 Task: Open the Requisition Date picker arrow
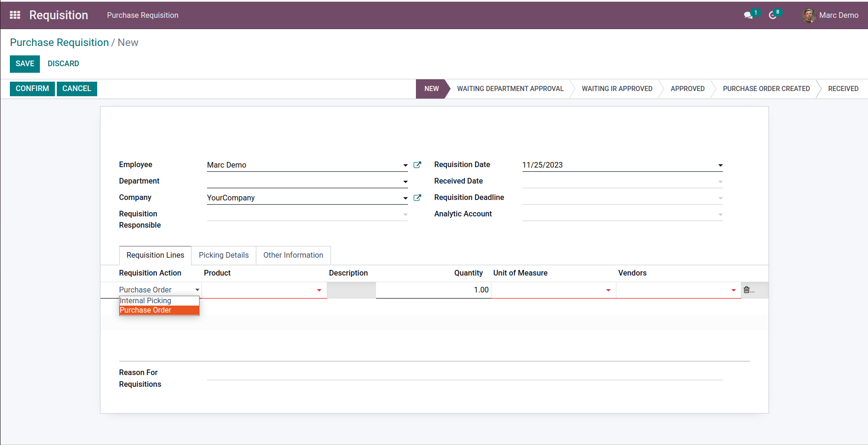click(x=720, y=165)
